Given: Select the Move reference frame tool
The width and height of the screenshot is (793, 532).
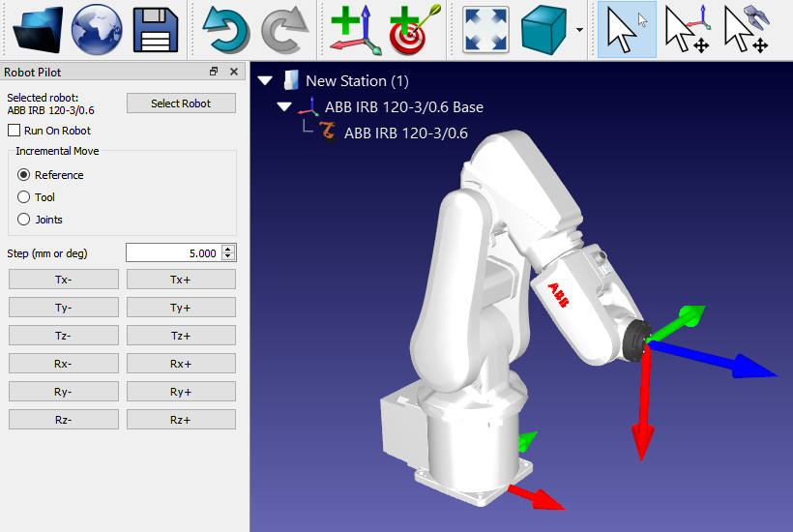Looking at the screenshot, I should [688, 30].
